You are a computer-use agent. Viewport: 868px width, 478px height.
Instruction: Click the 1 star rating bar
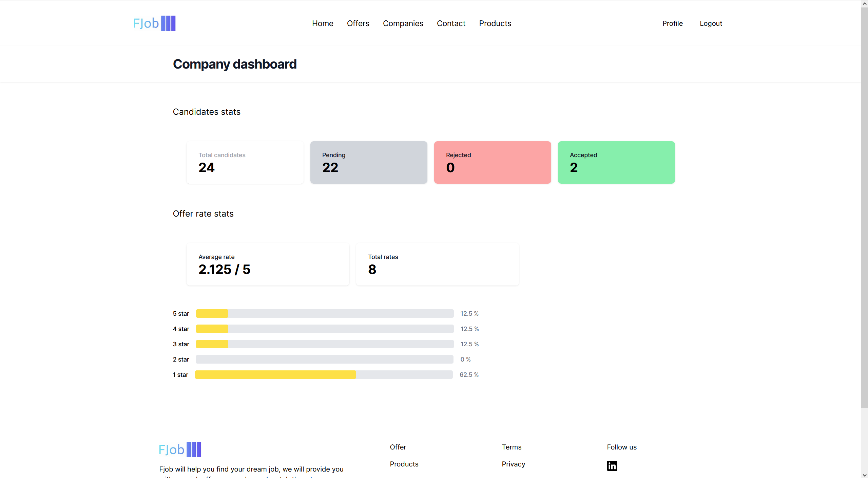pyautogui.click(x=324, y=374)
